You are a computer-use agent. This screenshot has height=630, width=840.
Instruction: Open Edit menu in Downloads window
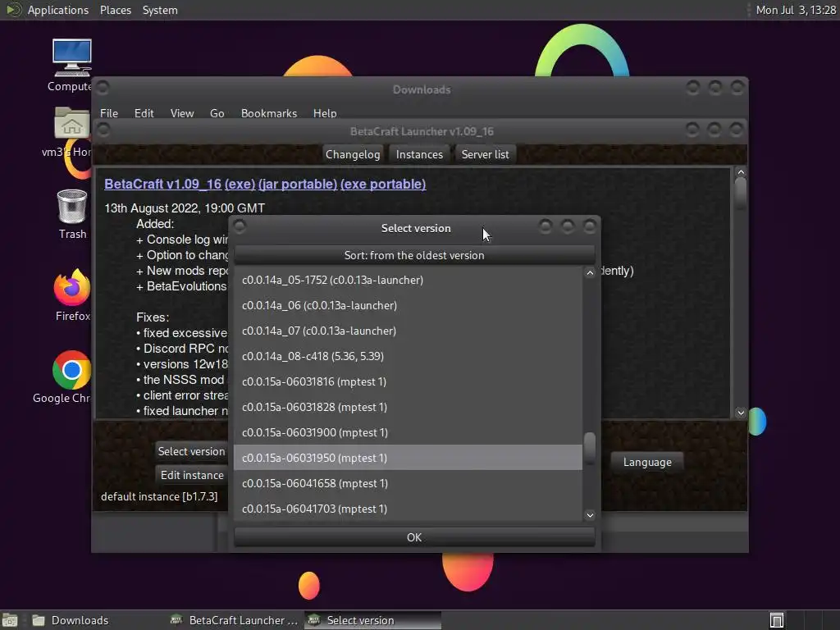(144, 113)
